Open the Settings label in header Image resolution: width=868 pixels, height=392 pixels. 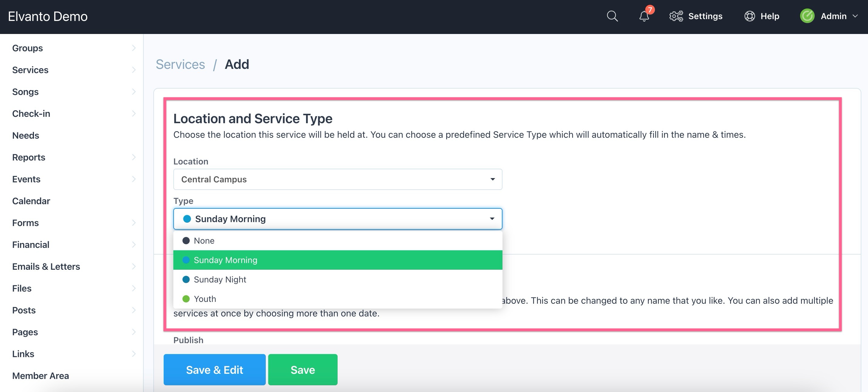(705, 16)
